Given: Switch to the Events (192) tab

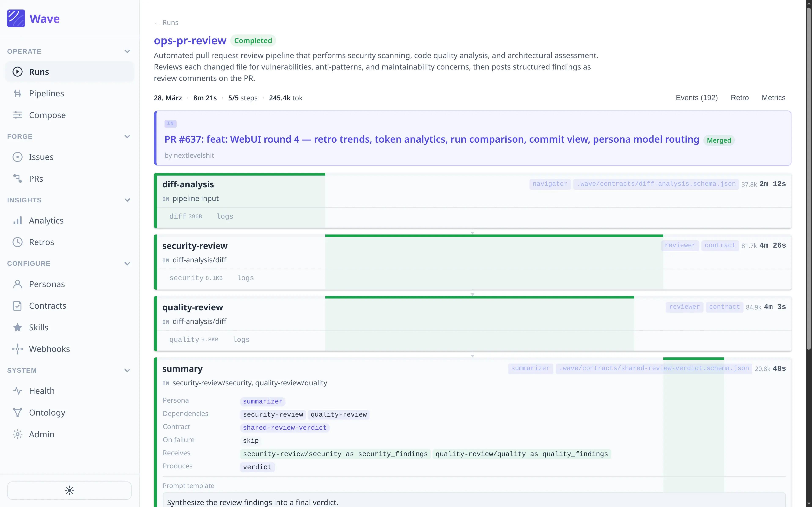Looking at the screenshot, I should (697, 98).
